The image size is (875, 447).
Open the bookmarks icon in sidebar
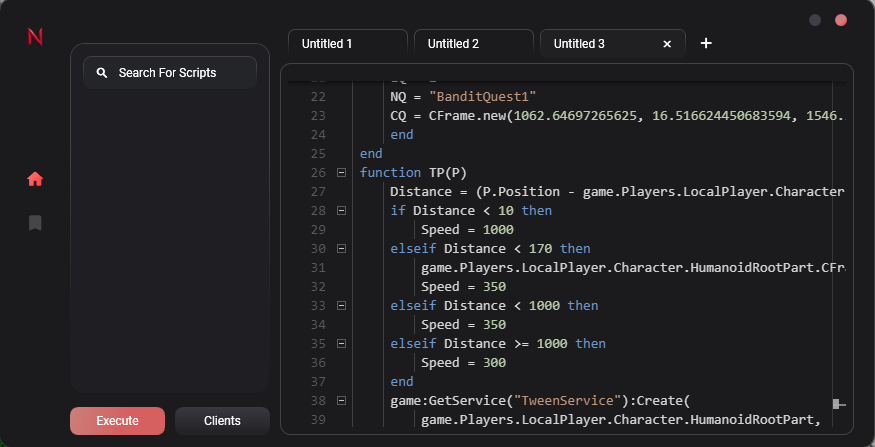[35, 223]
